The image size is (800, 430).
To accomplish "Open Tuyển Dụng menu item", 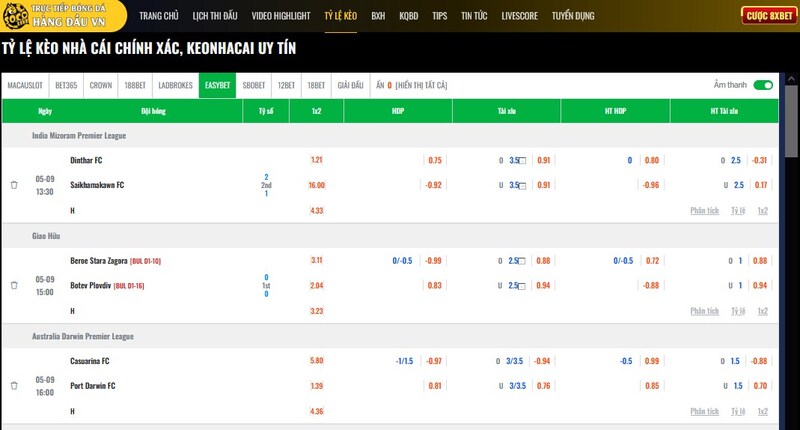I will pos(573,16).
